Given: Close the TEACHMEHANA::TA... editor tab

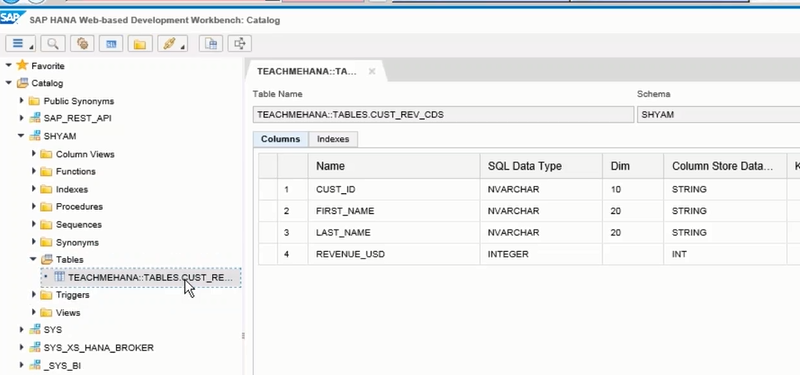Looking at the screenshot, I should (372, 71).
